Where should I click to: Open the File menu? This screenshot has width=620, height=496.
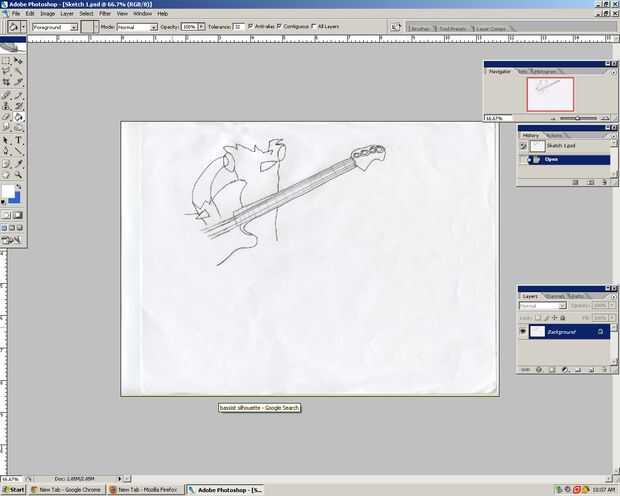(15, 13)
